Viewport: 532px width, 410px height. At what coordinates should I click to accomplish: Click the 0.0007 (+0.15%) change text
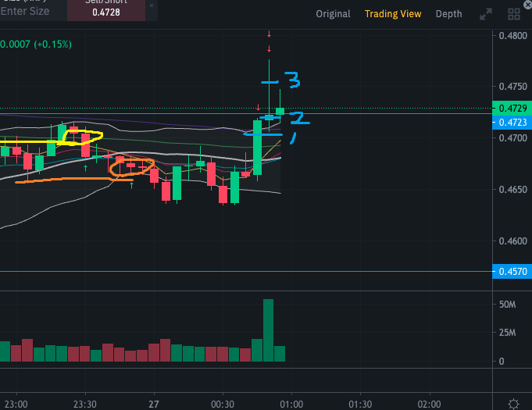pos(36,45)
